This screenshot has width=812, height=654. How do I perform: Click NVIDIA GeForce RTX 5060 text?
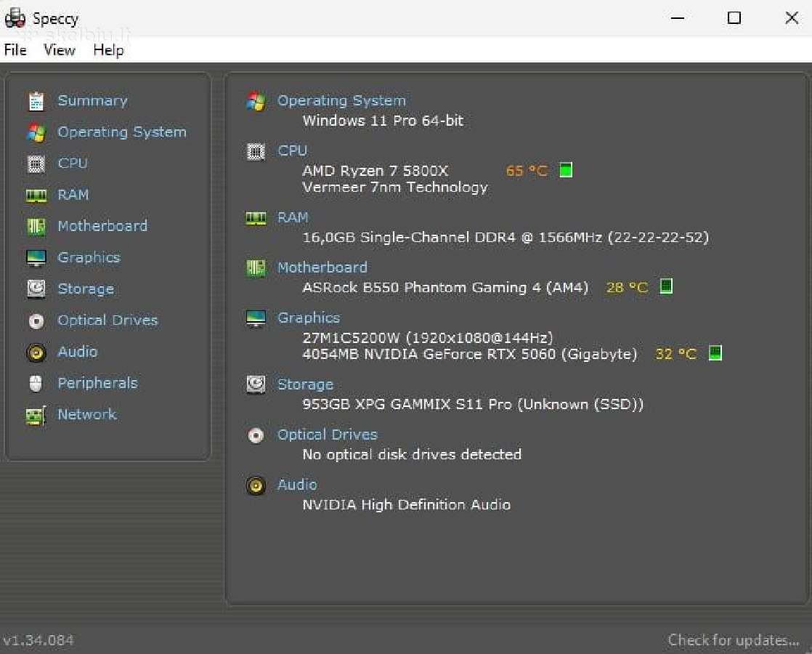point(470,355)
